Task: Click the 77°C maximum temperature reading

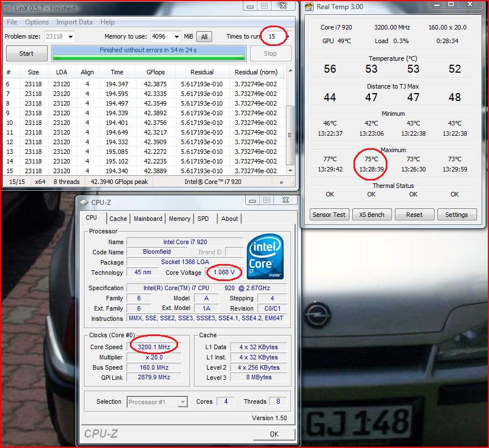Action: (x=330, y=159)
